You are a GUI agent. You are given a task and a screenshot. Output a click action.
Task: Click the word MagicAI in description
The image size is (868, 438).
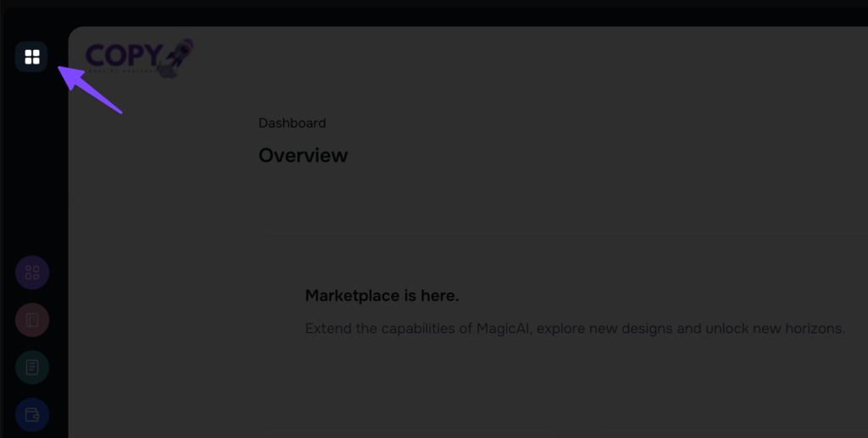point(504,328)
